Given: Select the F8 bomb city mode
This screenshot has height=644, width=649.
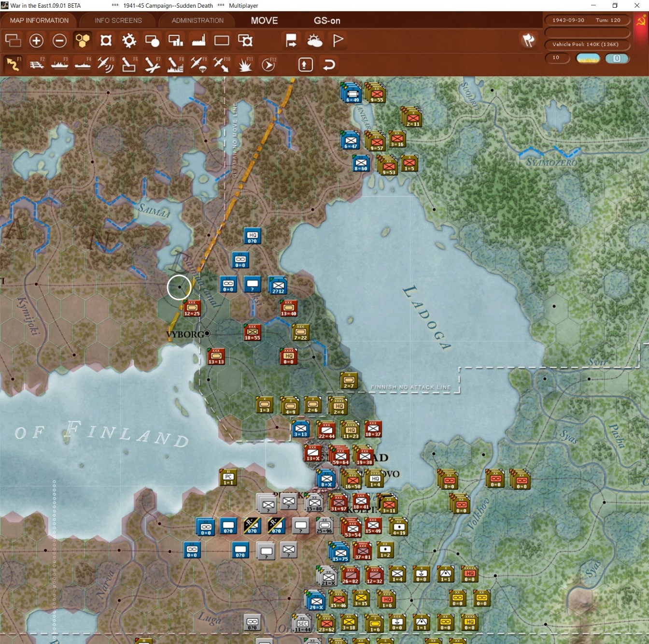Looking at the screenshot, I should [x=175, y=64].
